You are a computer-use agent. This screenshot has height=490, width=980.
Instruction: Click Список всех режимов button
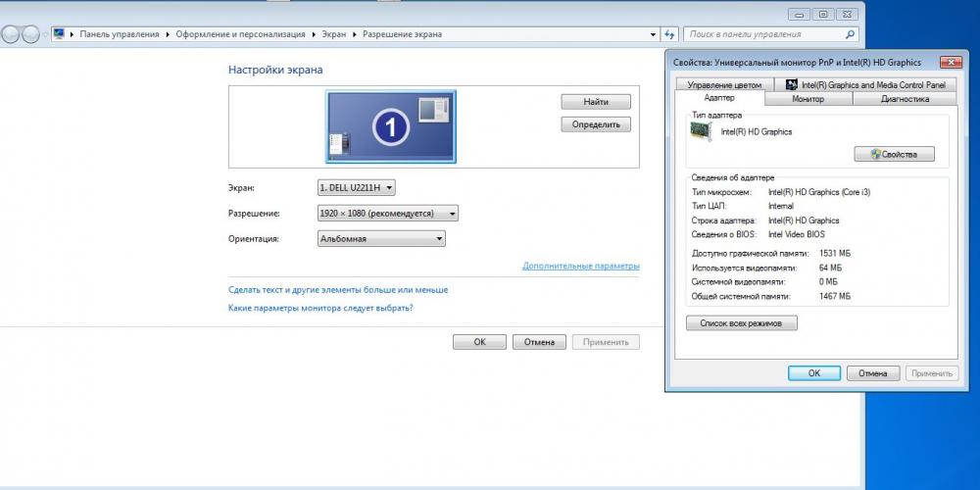click(742, 323)
